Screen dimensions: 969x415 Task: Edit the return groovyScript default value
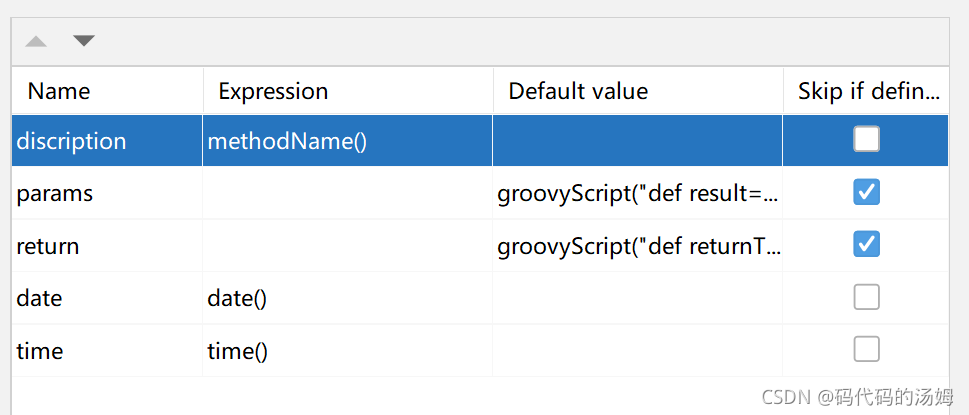pos(638,245)
